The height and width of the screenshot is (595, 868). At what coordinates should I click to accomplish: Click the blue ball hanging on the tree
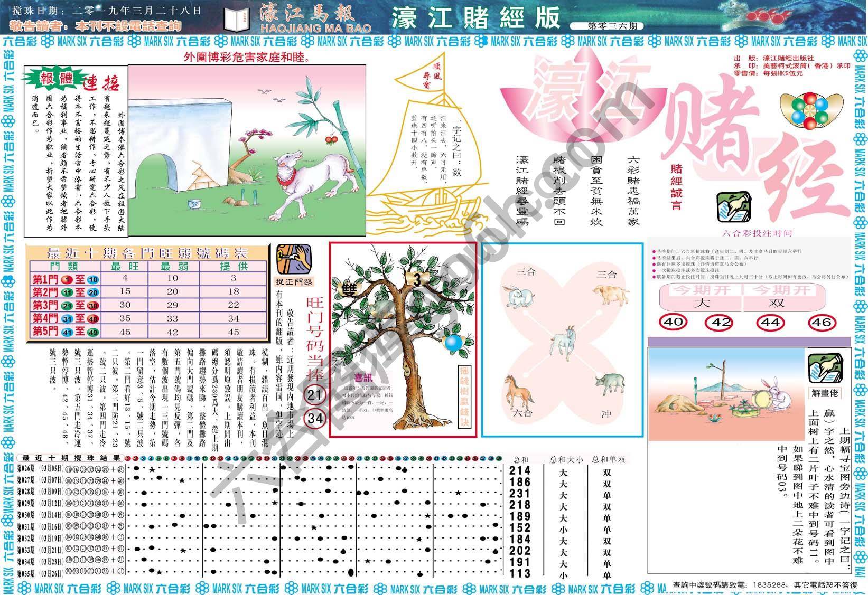[x=453, y=343]
